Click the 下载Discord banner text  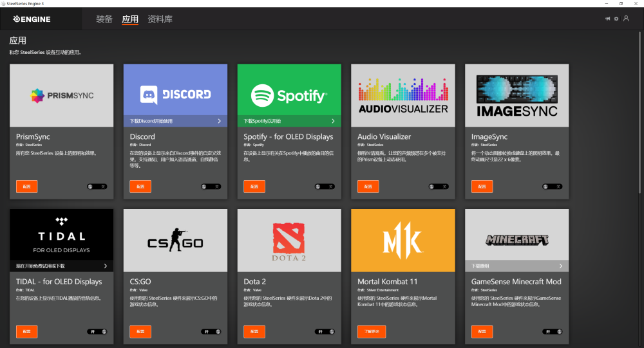(151, 121)
